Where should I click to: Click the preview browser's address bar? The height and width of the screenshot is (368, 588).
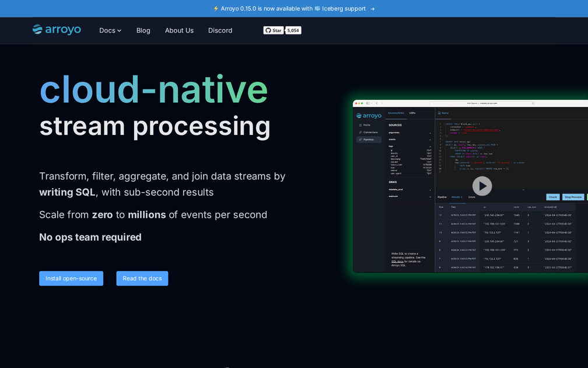click(482, 103)
